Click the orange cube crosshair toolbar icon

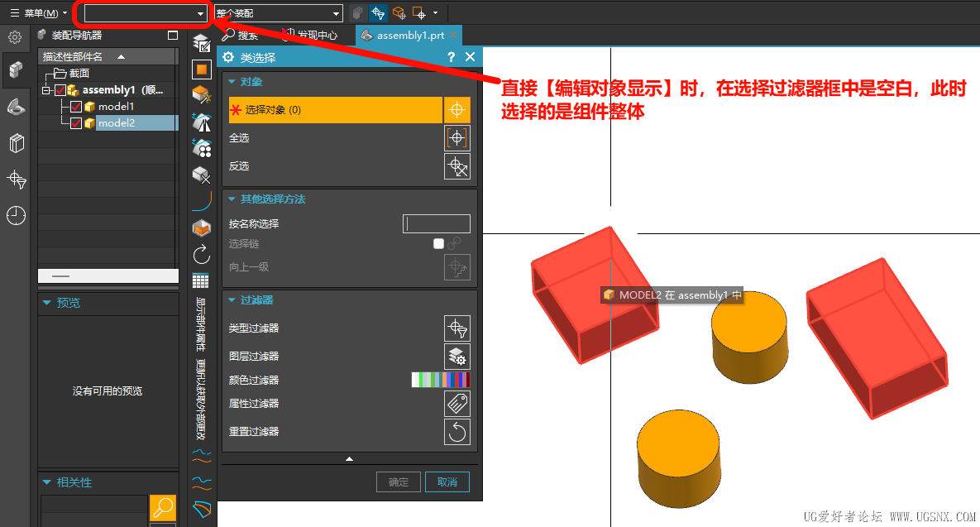(399, 13)
